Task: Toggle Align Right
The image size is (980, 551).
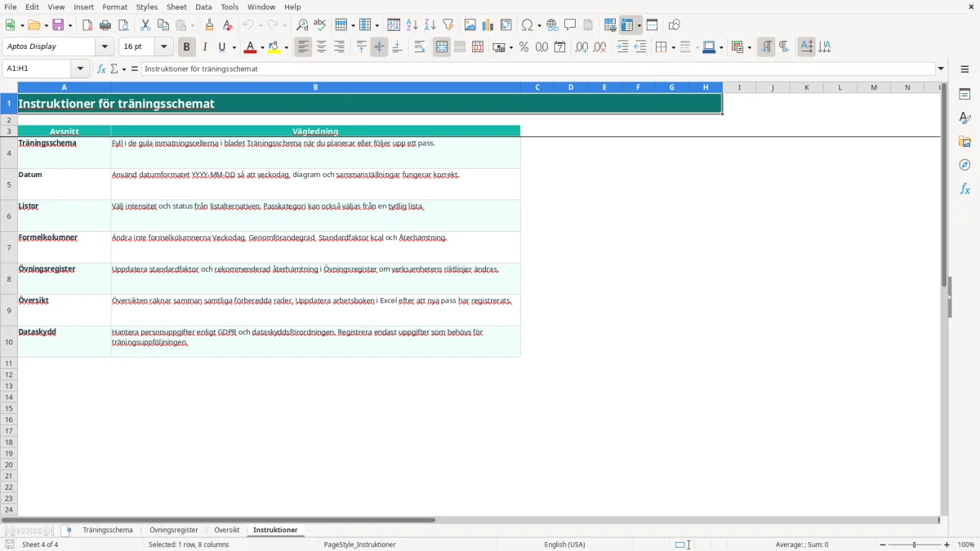Action: (339, 47)
